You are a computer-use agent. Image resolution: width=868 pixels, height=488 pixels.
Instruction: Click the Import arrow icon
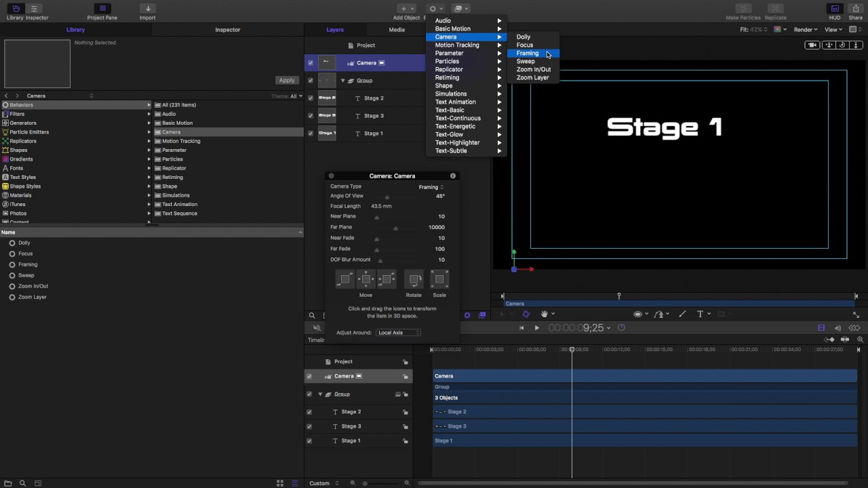147,9
